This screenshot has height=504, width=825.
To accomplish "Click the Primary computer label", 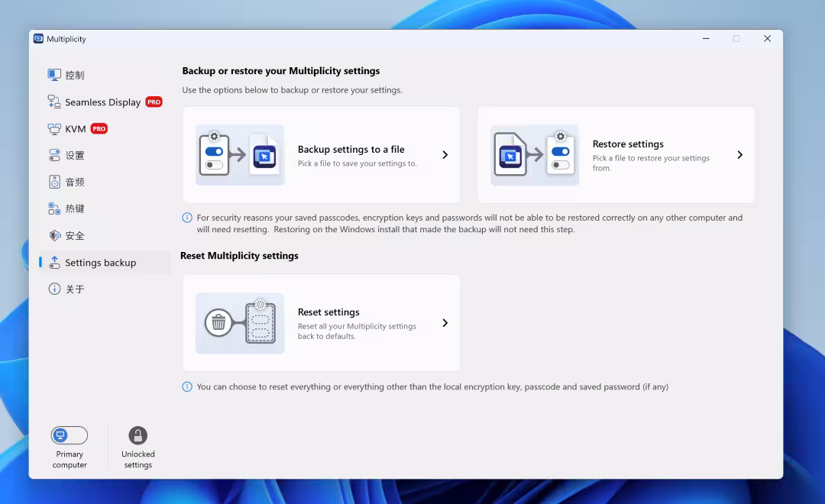I will pyautogui.click(x=70, y=459).
